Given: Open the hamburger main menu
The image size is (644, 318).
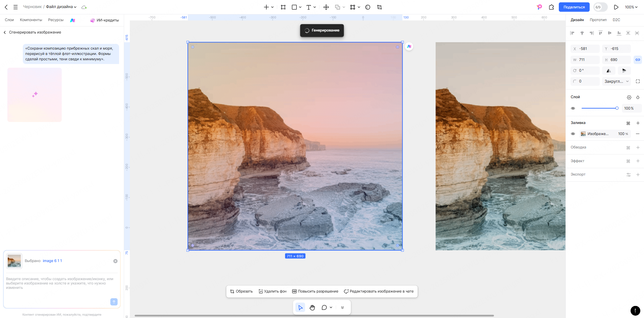Looking at the screenshot, I should pos(15,7).
